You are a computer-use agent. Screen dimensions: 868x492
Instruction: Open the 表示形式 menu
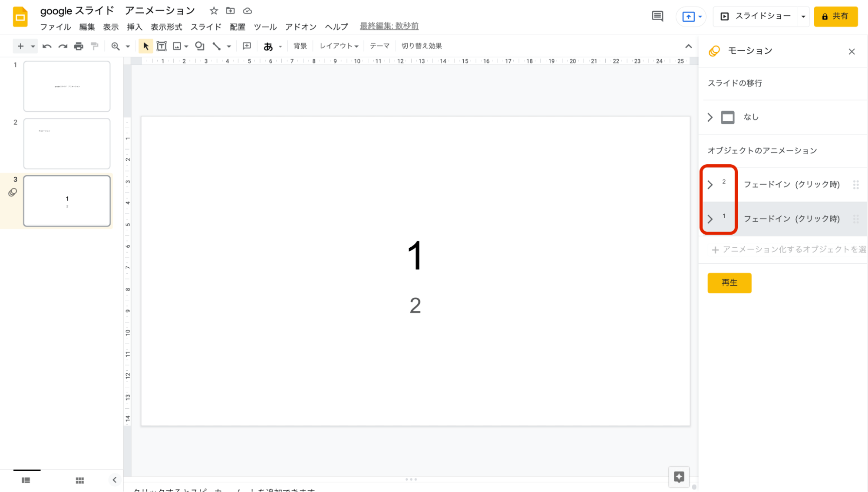pyautogui.click(x=166, y=27)
